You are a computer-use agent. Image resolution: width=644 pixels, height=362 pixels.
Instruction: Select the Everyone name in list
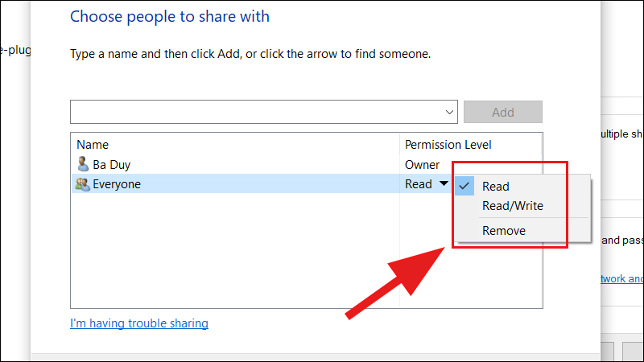pyautogui.click(x=117, y=184)
